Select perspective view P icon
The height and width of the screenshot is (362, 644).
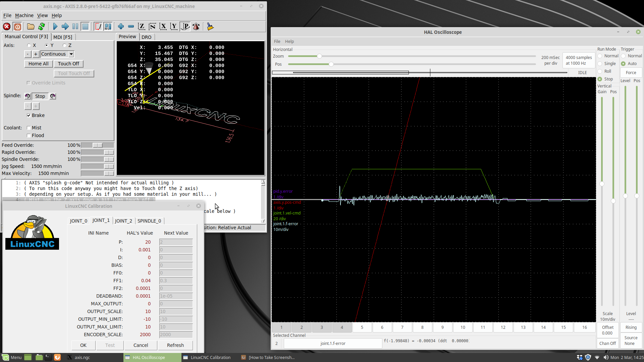coord(185,26)
